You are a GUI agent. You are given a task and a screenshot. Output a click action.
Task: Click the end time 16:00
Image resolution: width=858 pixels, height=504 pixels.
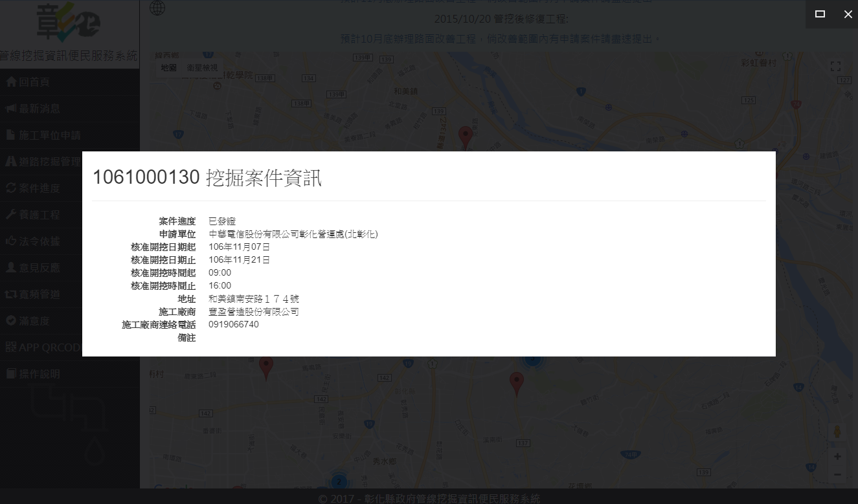coord(220,286)
